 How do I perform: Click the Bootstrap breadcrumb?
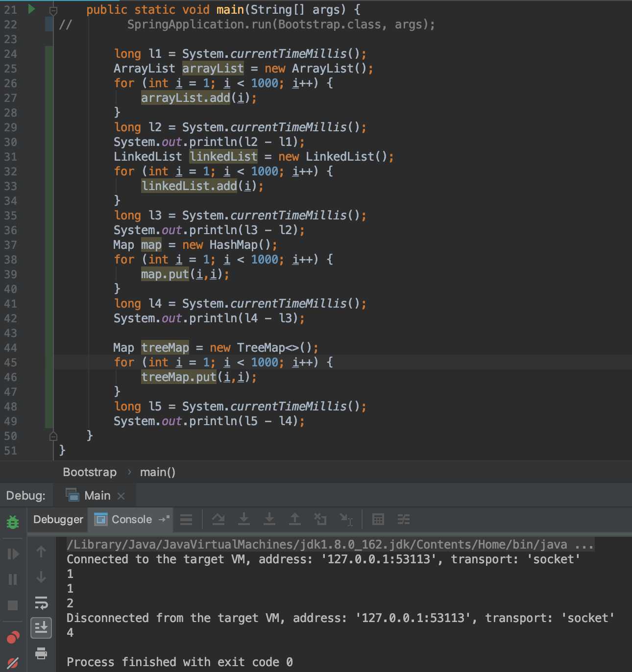tap(90, 472)
